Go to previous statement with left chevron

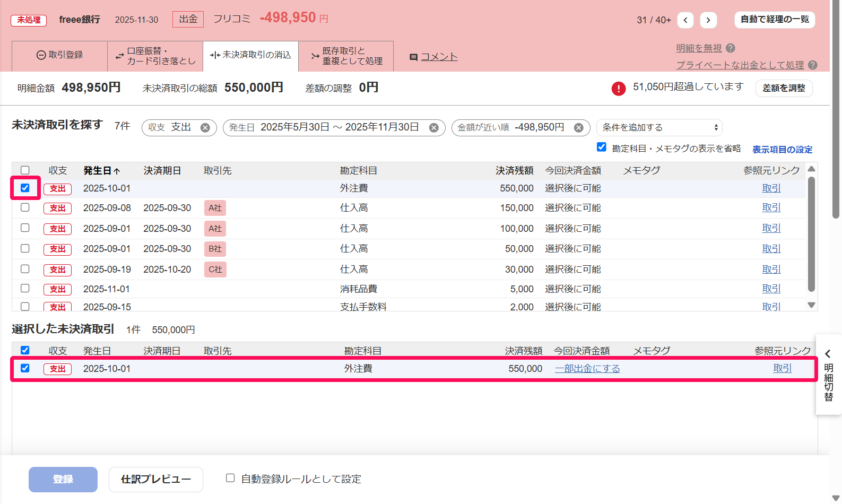pyautogui.click(x=685, y=20)
